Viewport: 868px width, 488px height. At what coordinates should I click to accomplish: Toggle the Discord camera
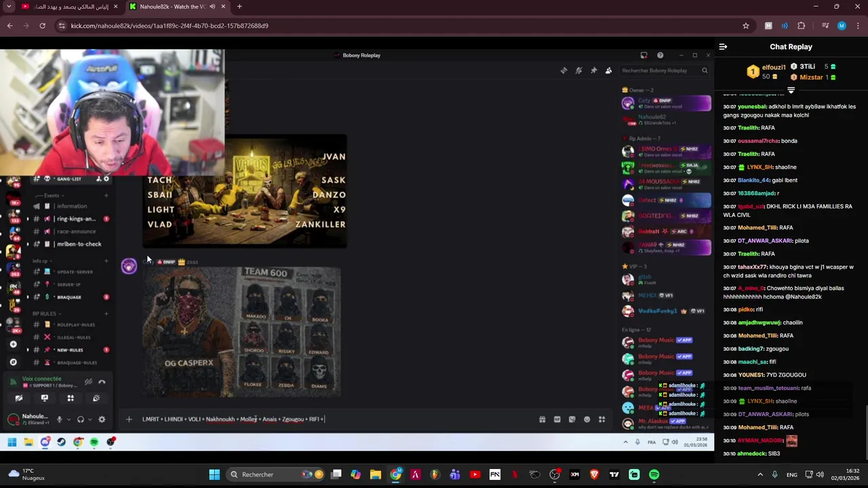pyautogui.click(x=19, y=399)
